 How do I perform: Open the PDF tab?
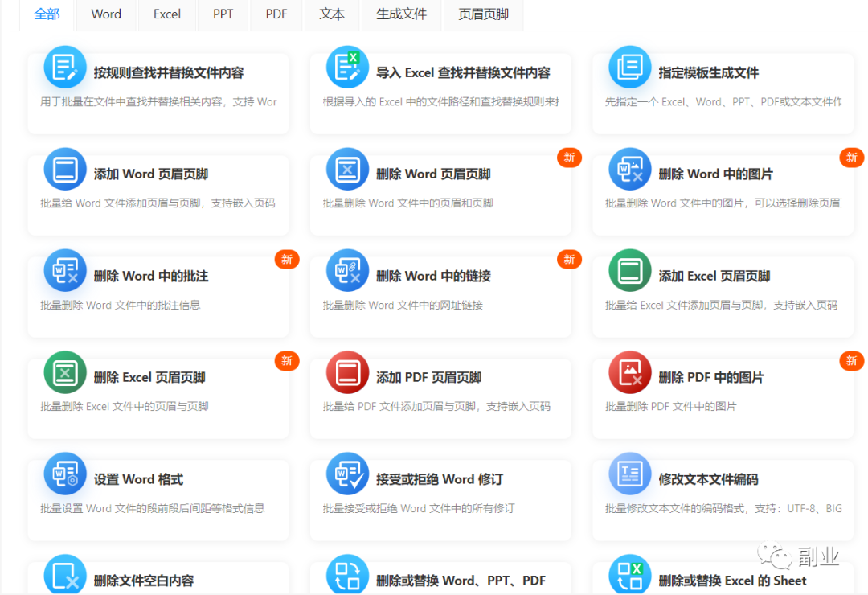[x=276, y=14]
